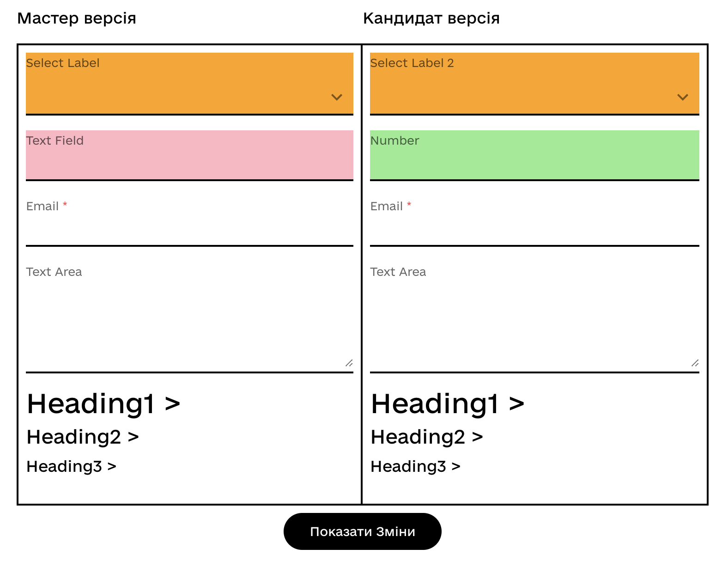Click the Кандидат версія heading
Screen dimensions: 728x561
coord(431,18)
